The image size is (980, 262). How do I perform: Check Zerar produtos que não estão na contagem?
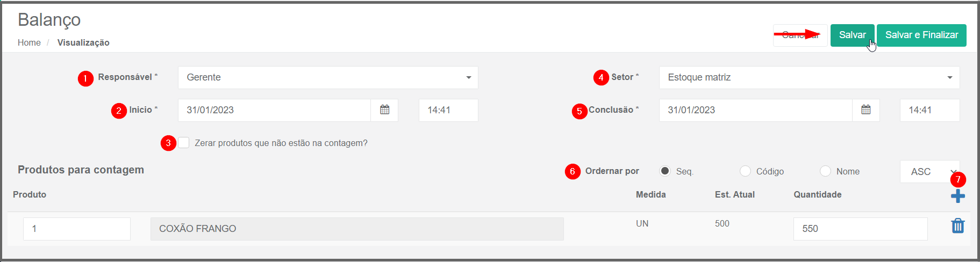[x=184, y=143]
